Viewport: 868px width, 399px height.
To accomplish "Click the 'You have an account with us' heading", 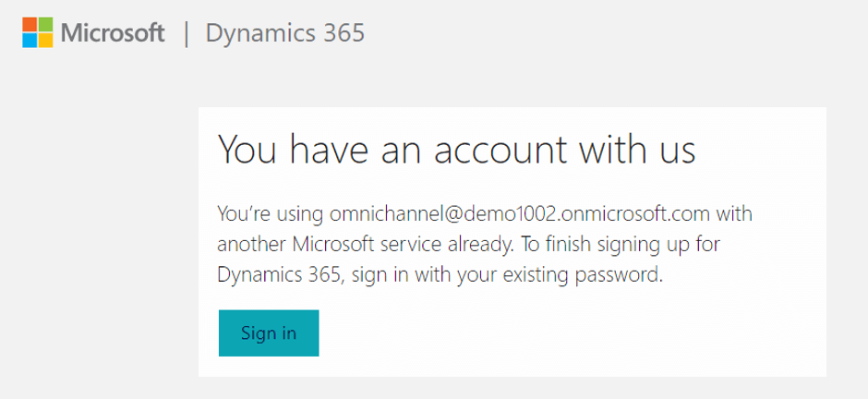I will [x=457, y=149].
